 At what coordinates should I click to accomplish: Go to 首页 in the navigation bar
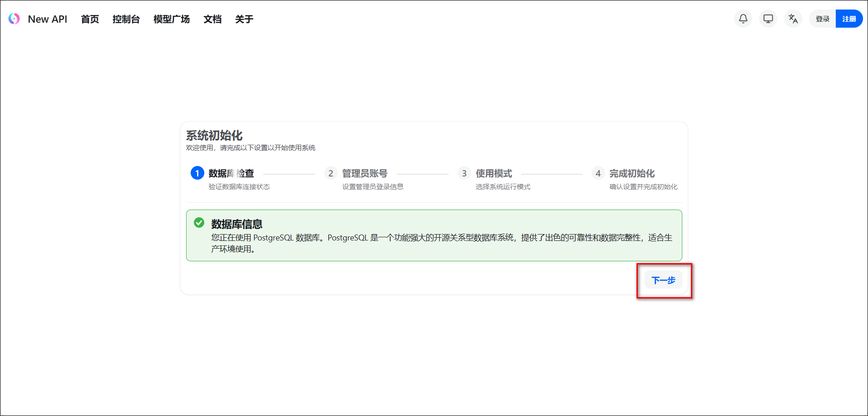pos(90,19)
